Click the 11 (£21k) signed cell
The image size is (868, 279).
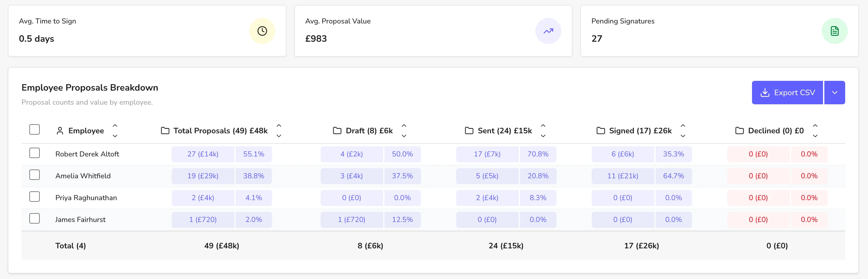(623, 176)
